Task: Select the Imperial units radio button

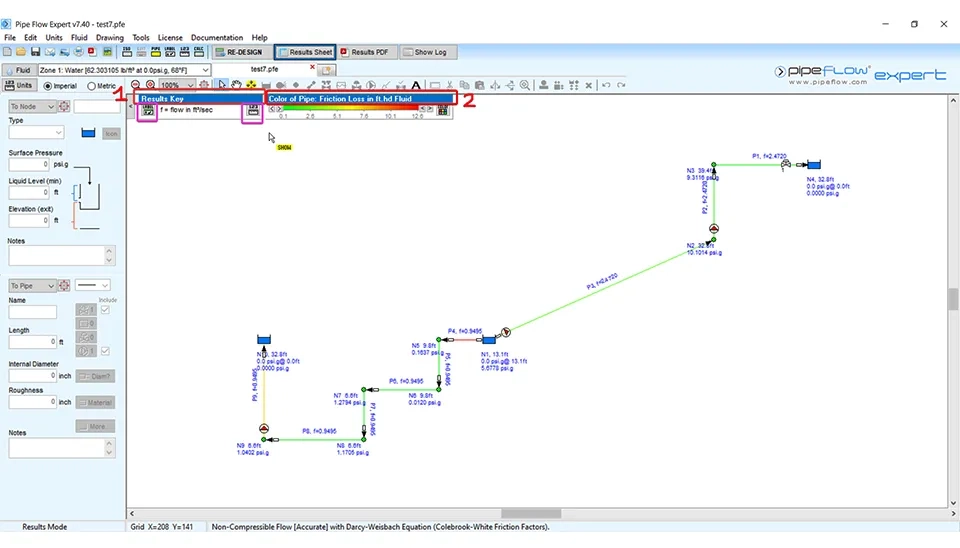Action: (x=45, y=86)
